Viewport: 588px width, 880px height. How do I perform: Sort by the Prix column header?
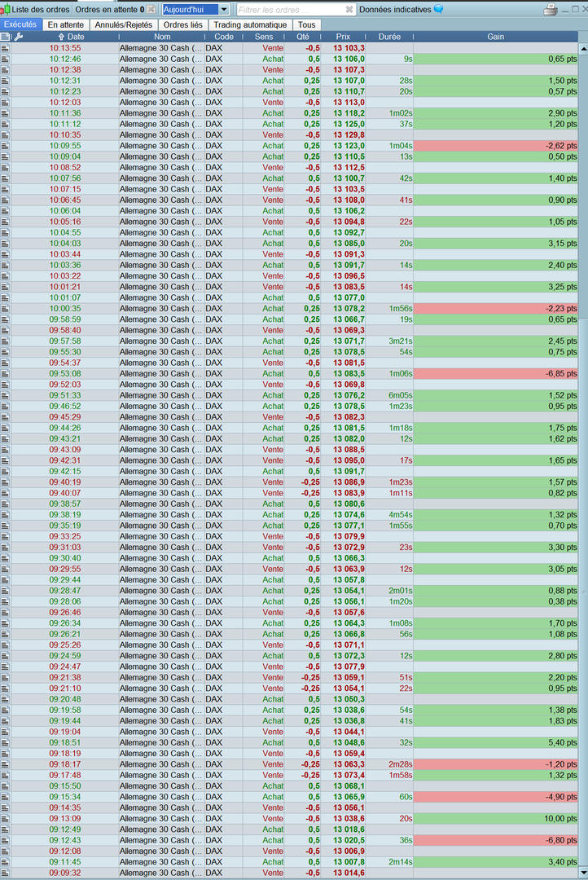(344, 37)
